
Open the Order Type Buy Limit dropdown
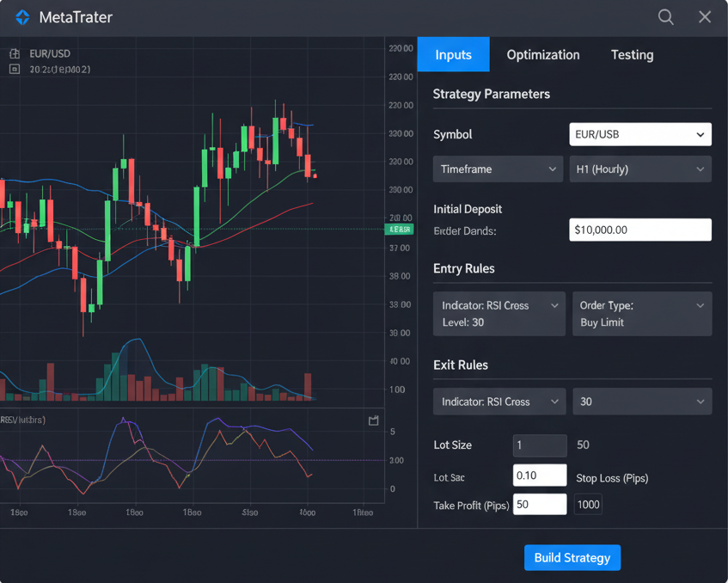pos(641,314)
